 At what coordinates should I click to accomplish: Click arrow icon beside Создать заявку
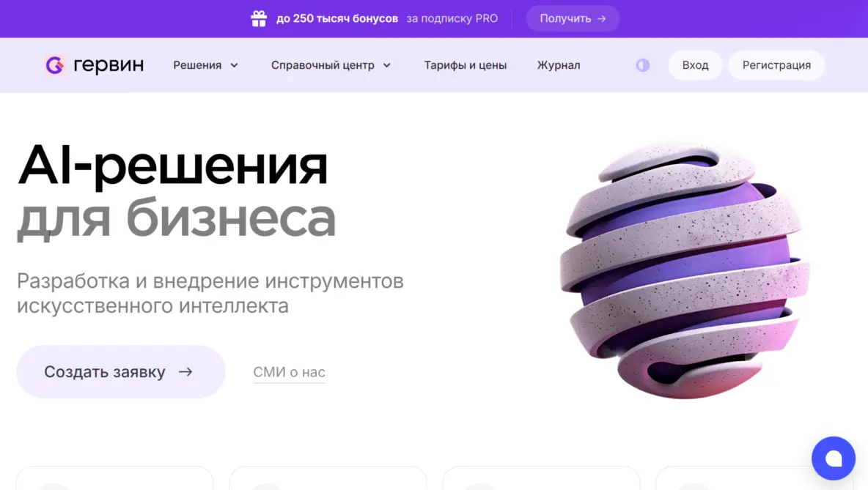coord(185,371)
